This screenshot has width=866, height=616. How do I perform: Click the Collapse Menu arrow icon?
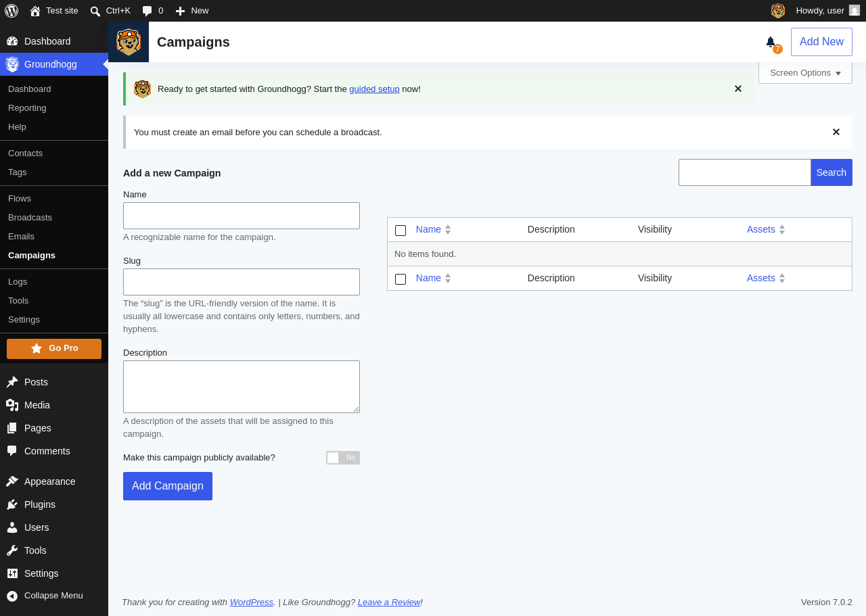pyautogui.click(x=12, y=596)
